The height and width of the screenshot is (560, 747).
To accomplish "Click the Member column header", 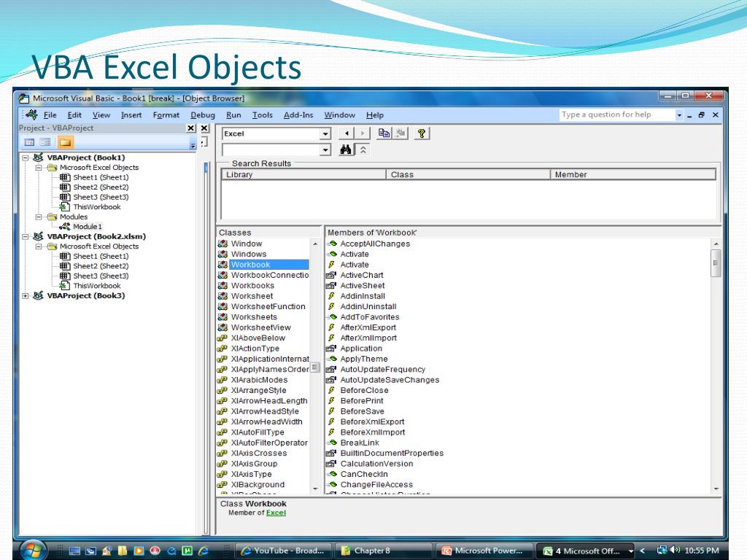I will 632,175.
